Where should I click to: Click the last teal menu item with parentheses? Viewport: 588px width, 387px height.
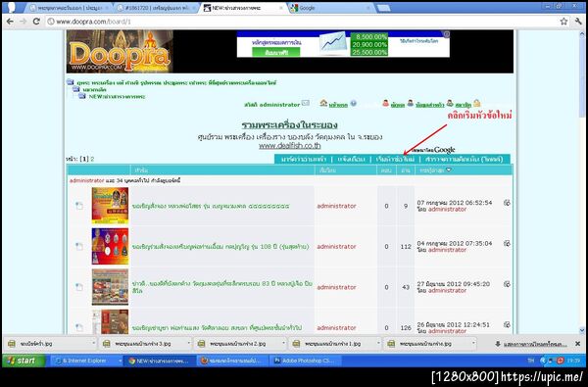pyautogui.click(x=464, y=159)
